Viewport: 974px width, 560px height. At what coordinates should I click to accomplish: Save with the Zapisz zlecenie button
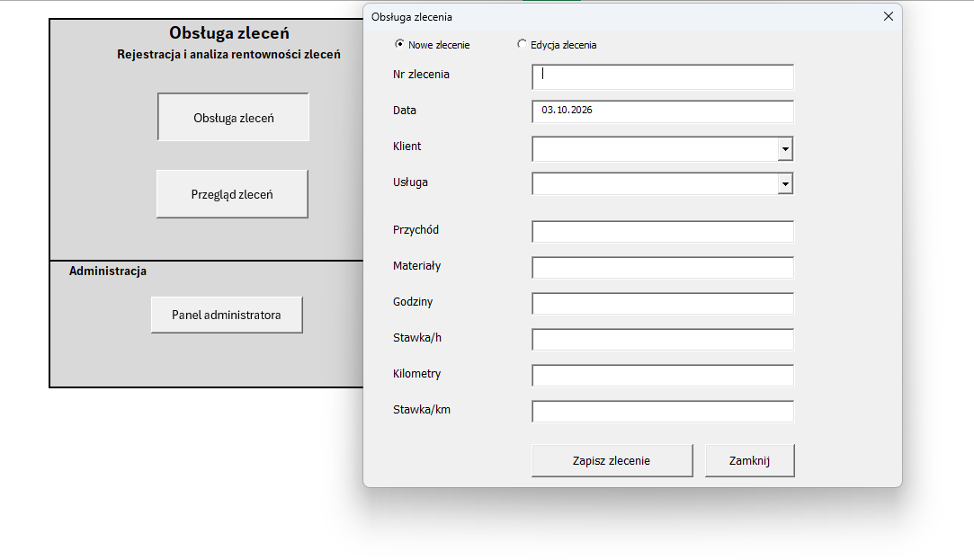(612, 460)
